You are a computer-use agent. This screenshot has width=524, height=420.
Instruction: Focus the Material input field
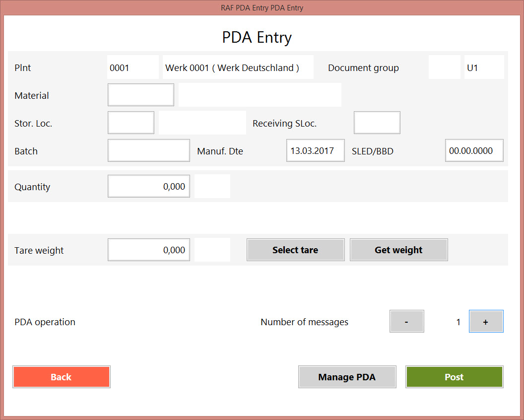pyautogui.click(x=141, y=95)
